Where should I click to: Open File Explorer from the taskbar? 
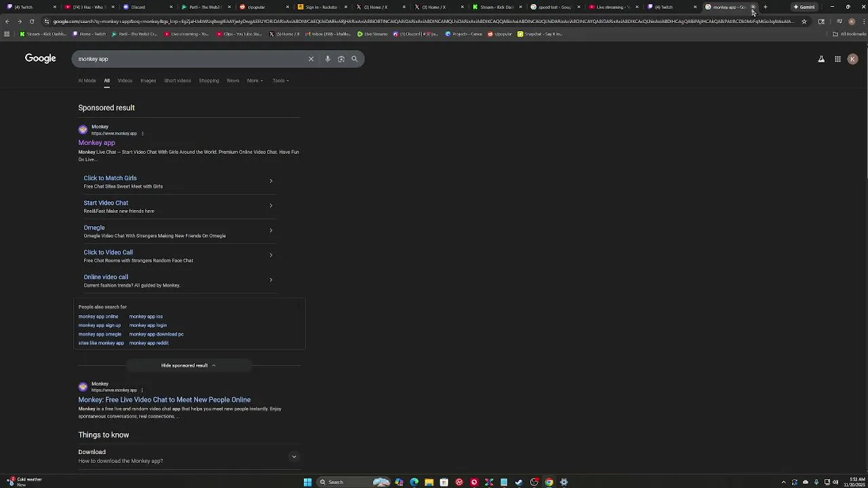(x=429, y=482)
